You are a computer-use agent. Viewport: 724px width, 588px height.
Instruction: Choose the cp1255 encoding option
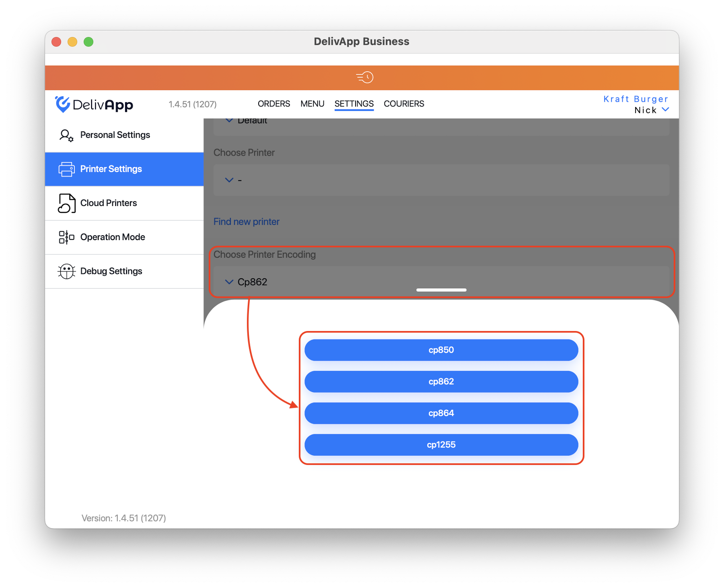pos(441,445)
